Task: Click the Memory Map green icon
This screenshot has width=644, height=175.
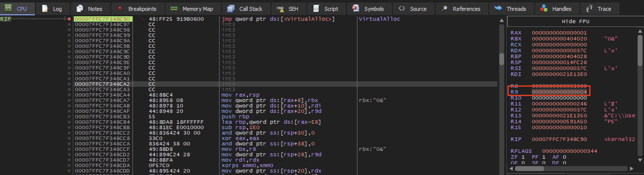Action: 174,9
